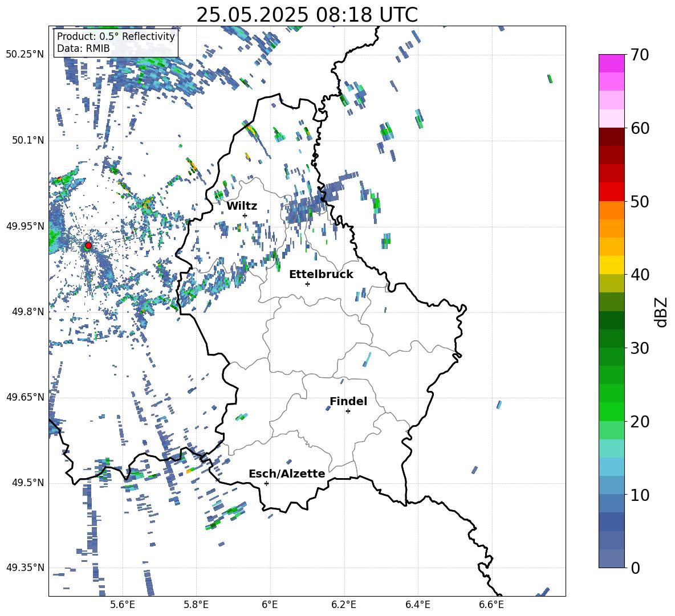Click the green echo cluster southwest of Esch/Alzette
This screenshot has height=616, width=675.
tap(226, 516)
